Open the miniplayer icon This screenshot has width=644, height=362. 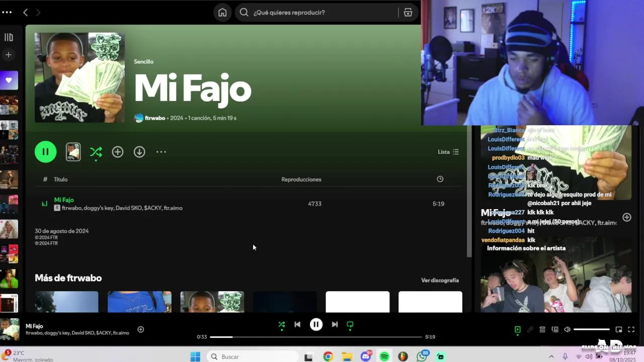(x=619, y=329)
